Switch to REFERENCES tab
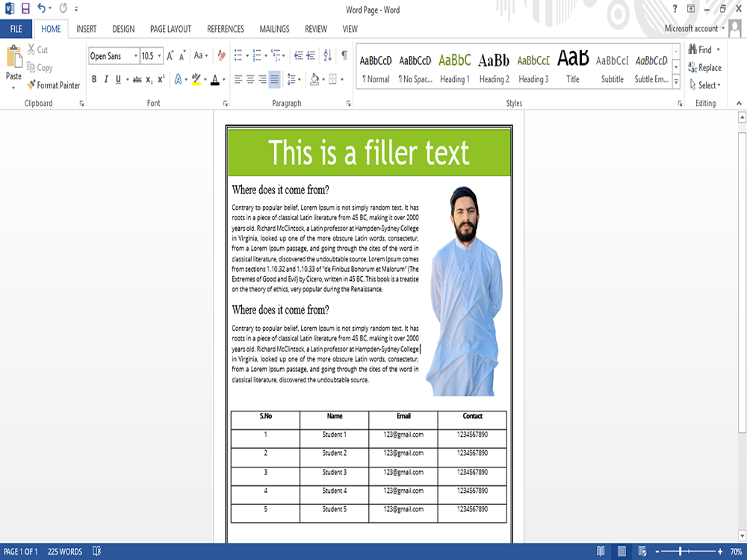The image size is (747, 560). point(226,29)
